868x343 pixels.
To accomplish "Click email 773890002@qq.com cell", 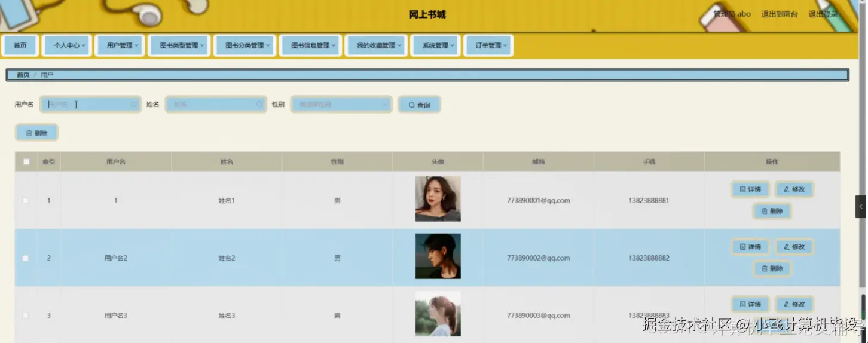I will tap(538, 258).
